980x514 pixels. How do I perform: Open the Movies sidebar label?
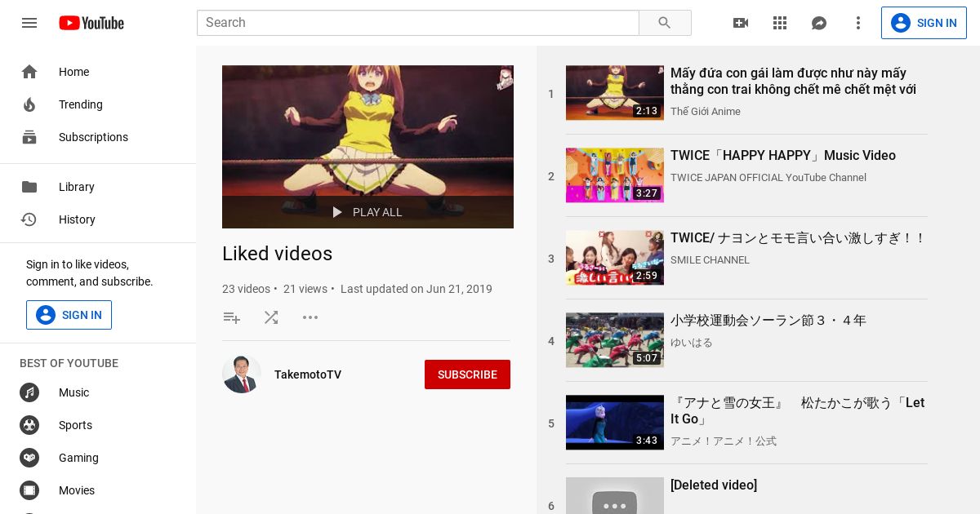pyautogui.click(x=77, y=490)
